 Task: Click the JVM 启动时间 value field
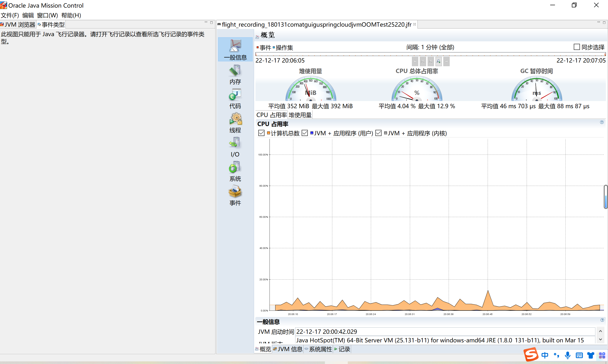tap(445, 332)
